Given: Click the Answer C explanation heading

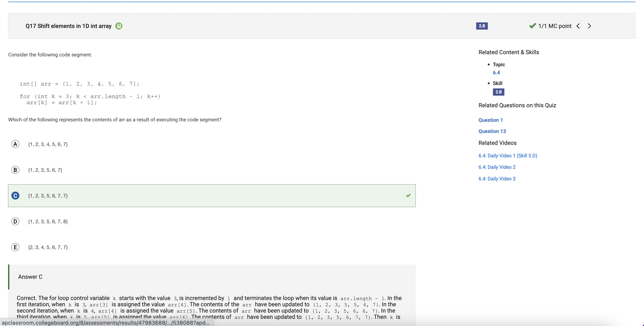Looking at the screenshot, I should click(x=30, y=277).
